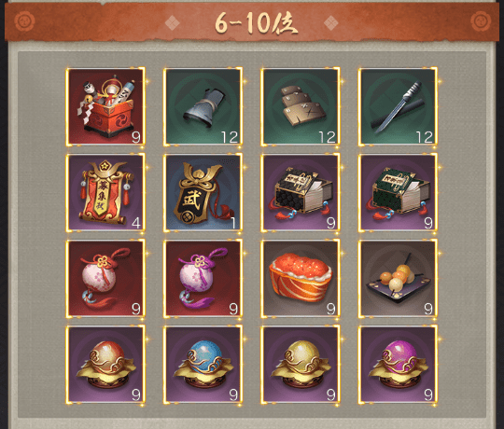Select the pink charm with purple tassel
This screenshot has width=504, height=429.
[203, 279]
